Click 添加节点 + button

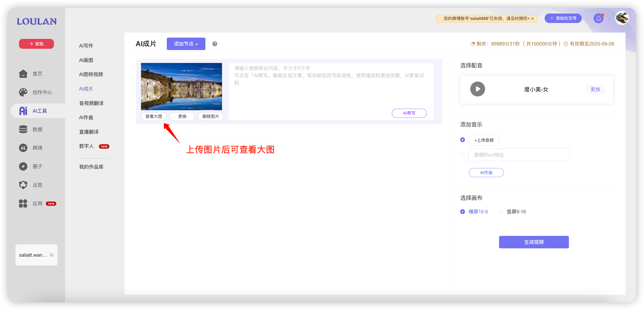(186, 44)
